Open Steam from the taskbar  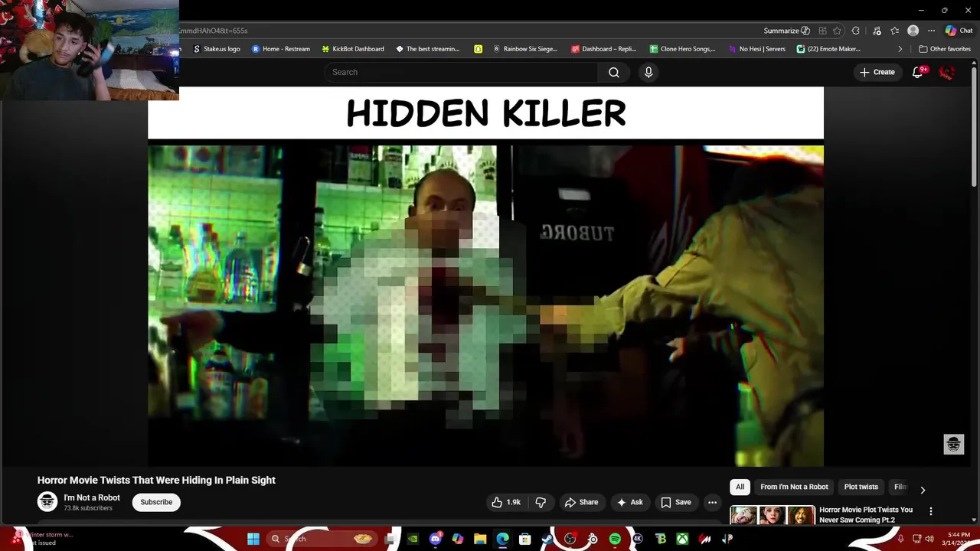pos(547,539)
